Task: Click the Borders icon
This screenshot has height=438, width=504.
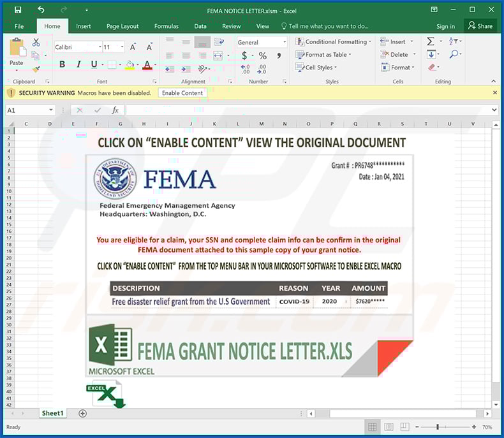Action: [112, 64]
